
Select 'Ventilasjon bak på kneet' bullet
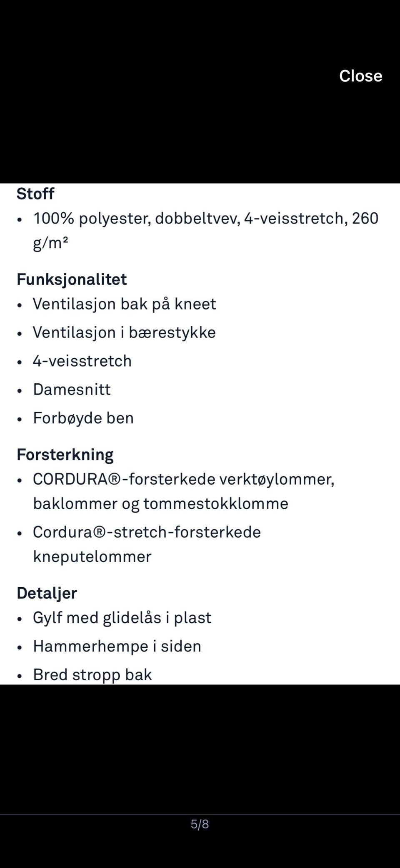[x=125, y=304]
